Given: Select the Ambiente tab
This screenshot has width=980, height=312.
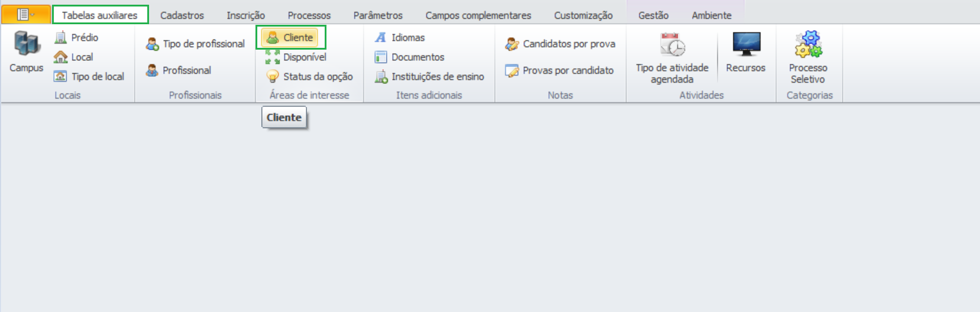Looking at the screenshot, I should [711, 15].
